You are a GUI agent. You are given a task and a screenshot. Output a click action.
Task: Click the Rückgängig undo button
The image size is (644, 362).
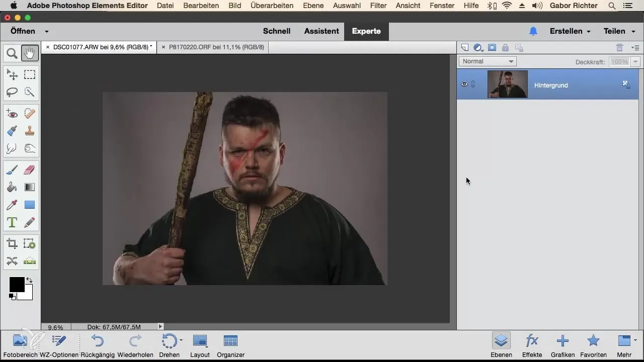click(98, 345)
